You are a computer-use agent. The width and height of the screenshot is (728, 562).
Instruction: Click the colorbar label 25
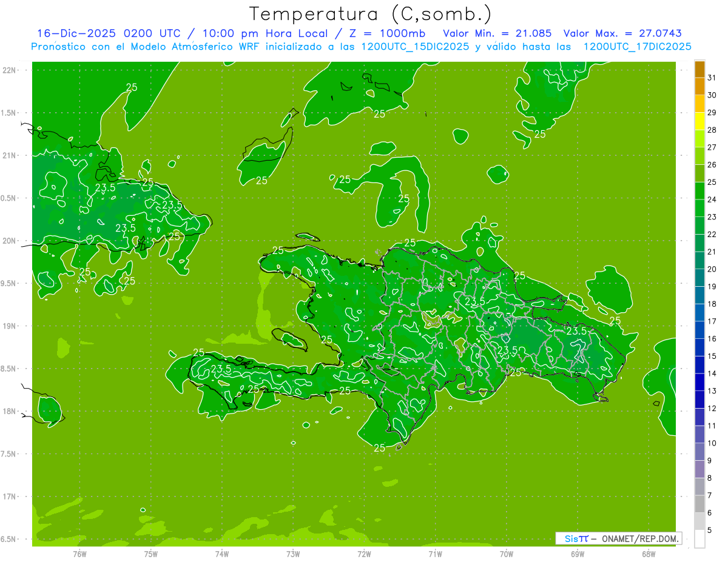(x=712, y=182)
